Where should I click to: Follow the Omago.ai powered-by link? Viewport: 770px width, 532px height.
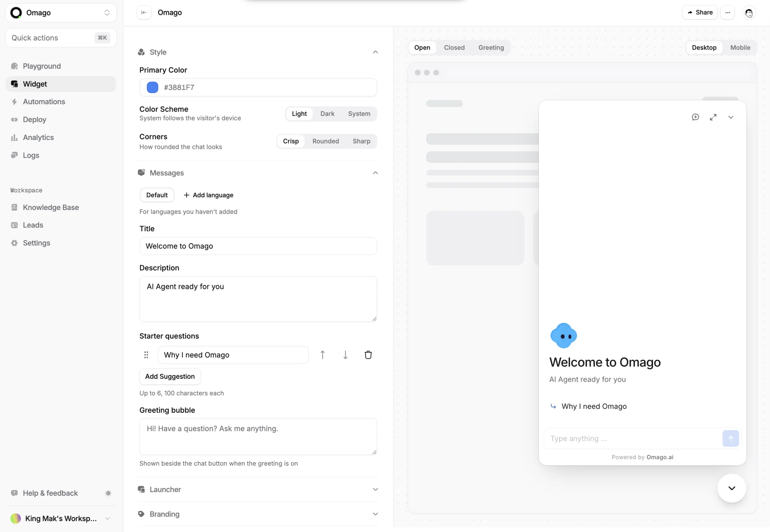click(x=660, y=457)
